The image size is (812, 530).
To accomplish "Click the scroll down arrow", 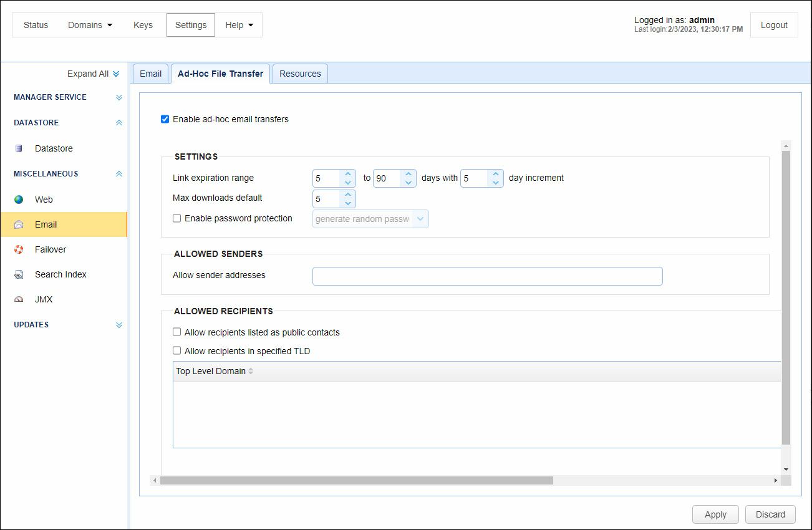I will [786, 469].
